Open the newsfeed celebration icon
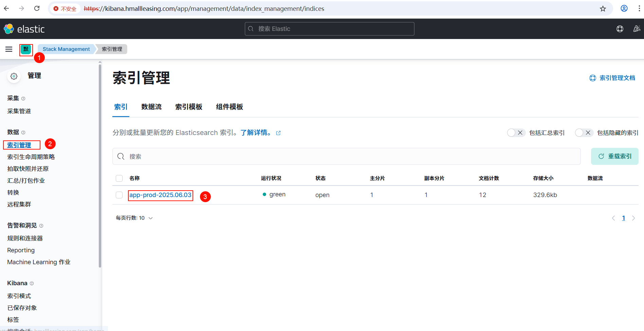Screen dimensions: 644x331 coord(637,29)
